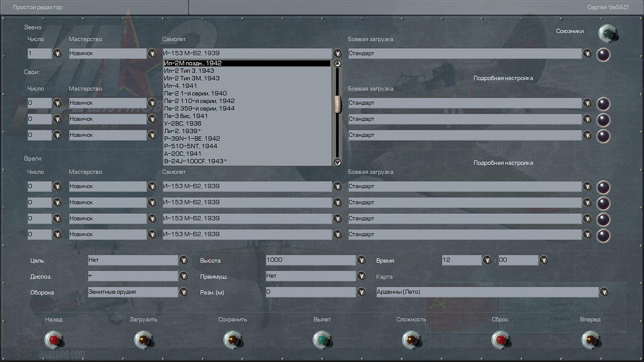Open detailed settings for first Враги row

(x=603, y=188)
